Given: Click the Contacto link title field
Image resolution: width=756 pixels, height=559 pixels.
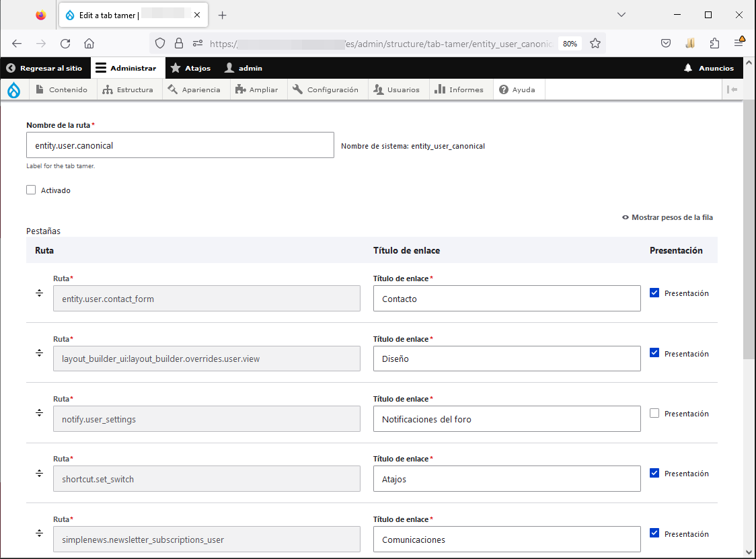Looking at the screenshot, I should pos(506,299).
